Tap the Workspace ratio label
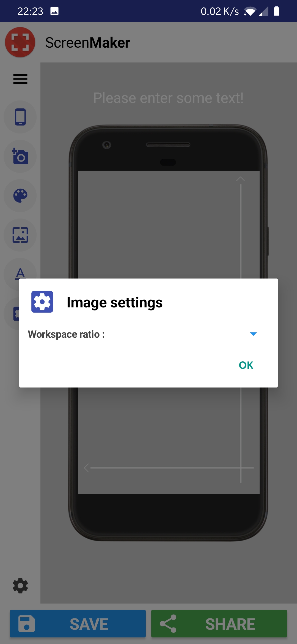The height and width of the screenshot is (644, 297). 66,334
